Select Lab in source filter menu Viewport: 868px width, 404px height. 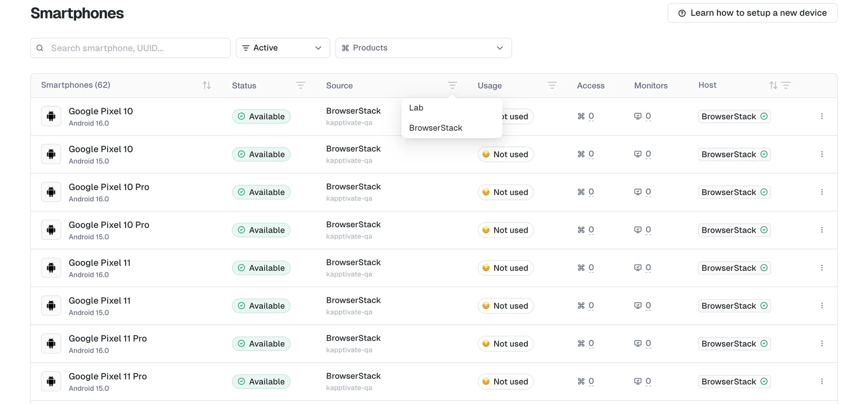(452, 108)
